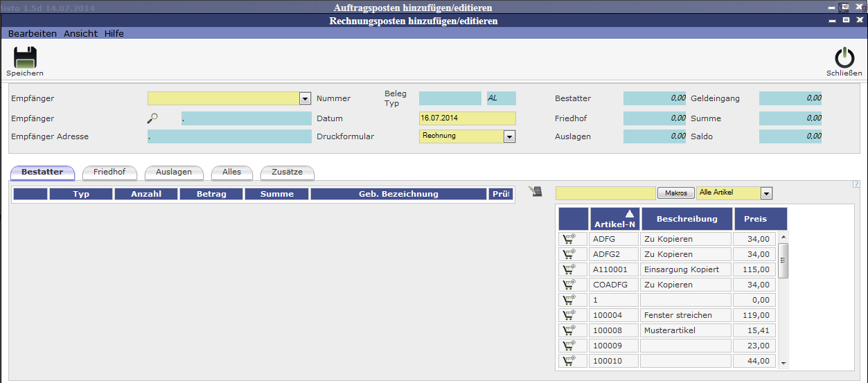The width and height of the screenshot is (868, 383).
Task: Click the magnifying glass next to Empfänger
Action: pyautogui.click(x=153, y=118)
